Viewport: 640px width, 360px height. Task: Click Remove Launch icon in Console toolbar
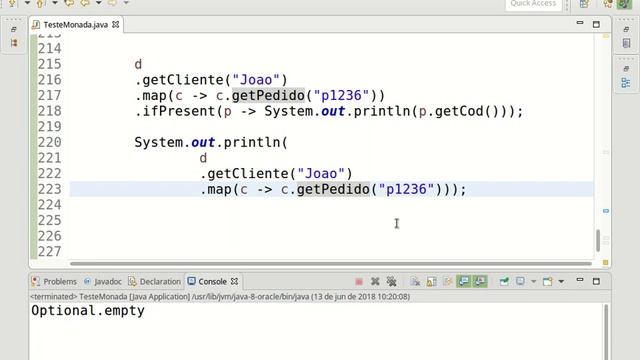[x=375, y=282]
